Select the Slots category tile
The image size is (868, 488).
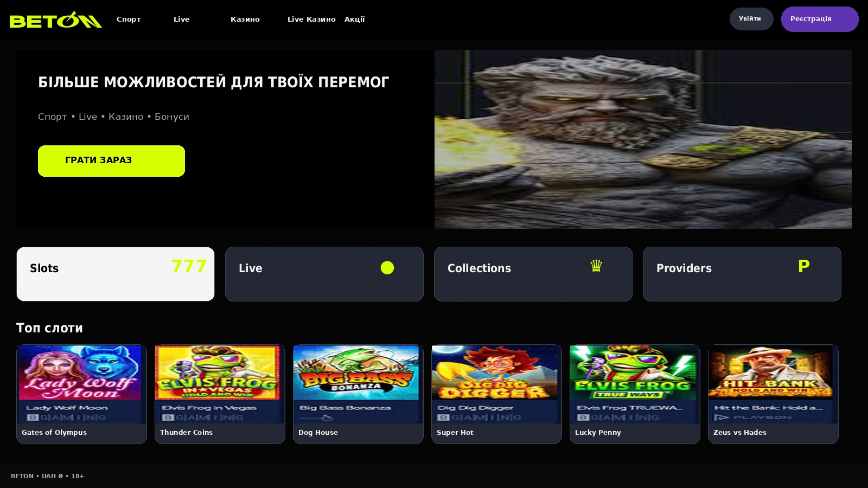coord(116,274)
